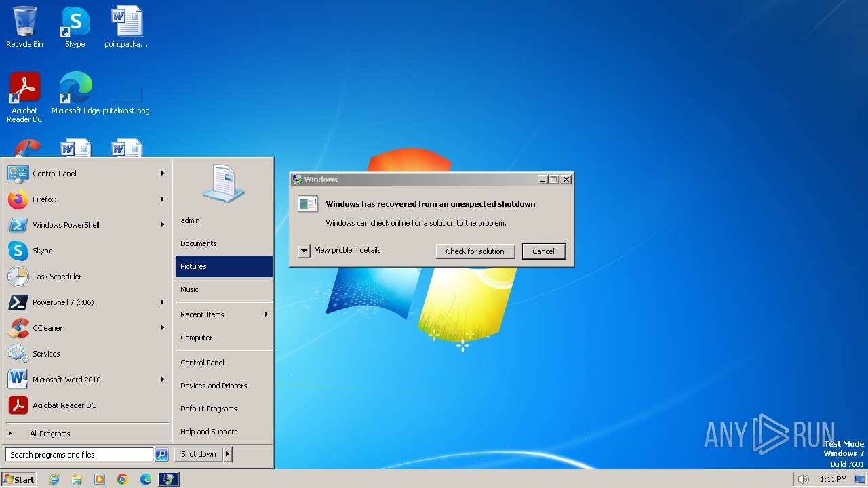Open Control Panel in right Start column
Screen dimensions: 868x488
point(224,363)
